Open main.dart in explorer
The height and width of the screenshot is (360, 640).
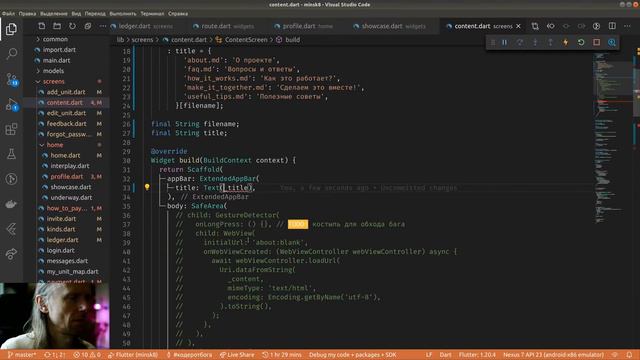[x=57, y=60]
